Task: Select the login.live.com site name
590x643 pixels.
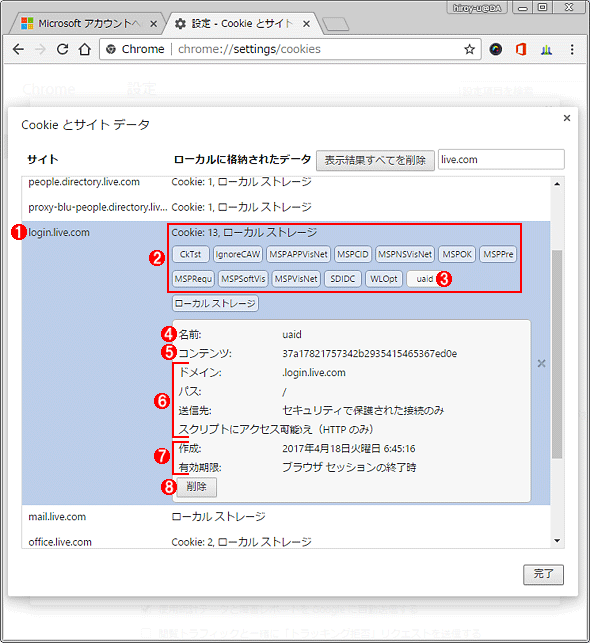Action: [59, 233]
